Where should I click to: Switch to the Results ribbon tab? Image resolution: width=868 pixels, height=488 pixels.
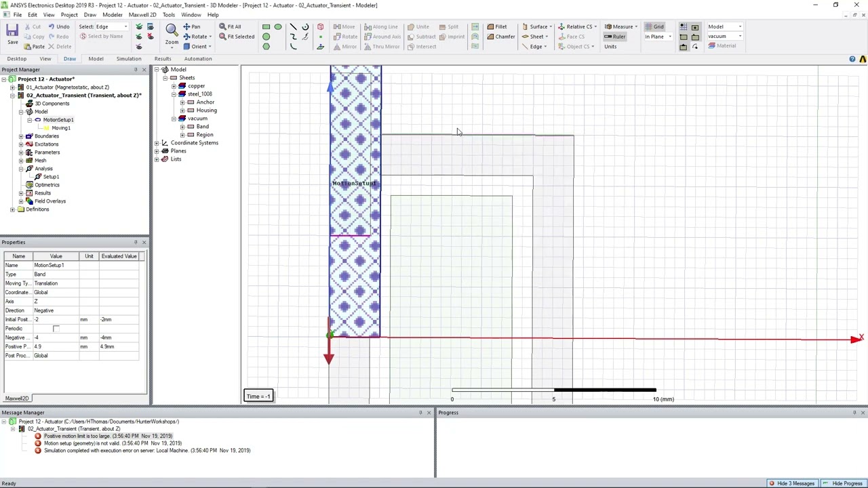coord(163,59)
